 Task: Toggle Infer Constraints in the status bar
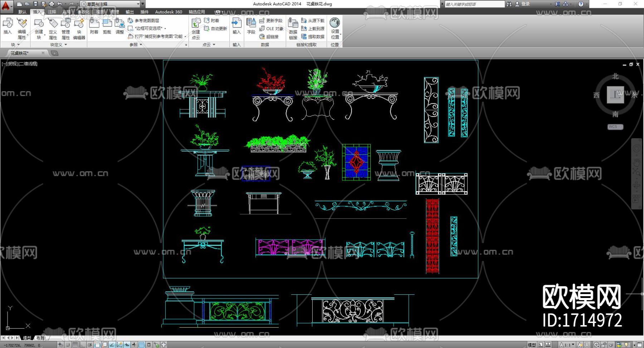[x=60, y=345]
